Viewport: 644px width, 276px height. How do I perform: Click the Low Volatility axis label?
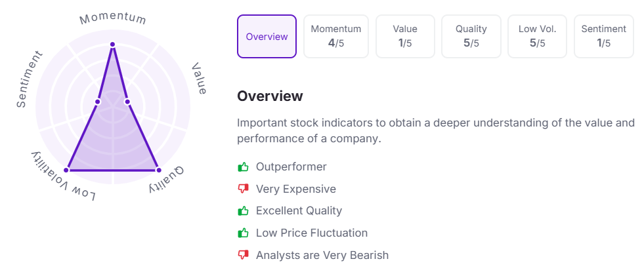pos(64,177)
